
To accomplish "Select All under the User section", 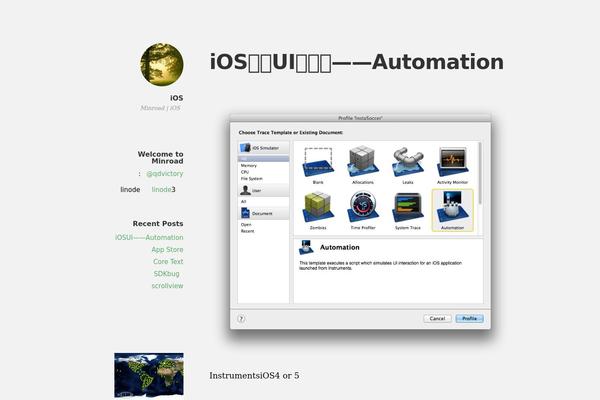I will pyautogui.click(x=243, y=201).
